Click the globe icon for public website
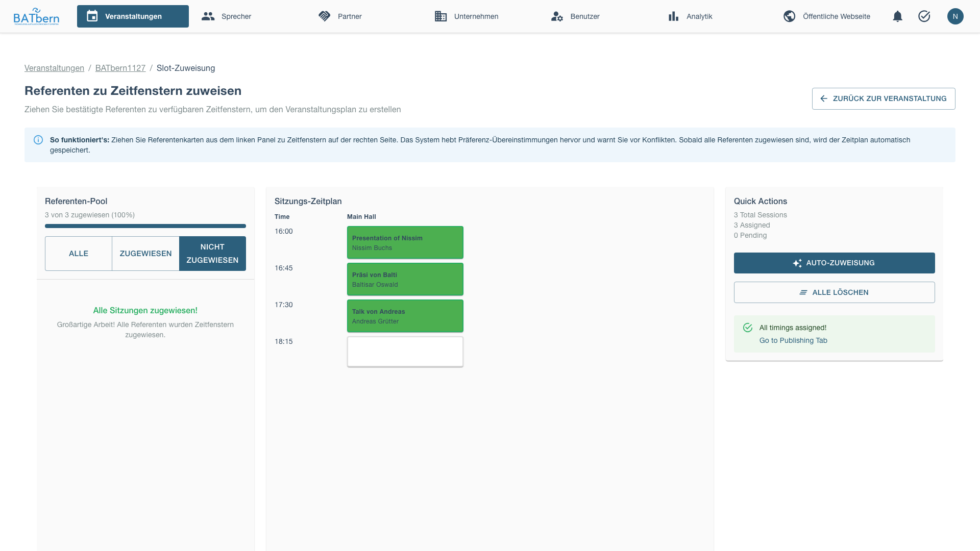The image size is (980, 551). coord(790,16)
